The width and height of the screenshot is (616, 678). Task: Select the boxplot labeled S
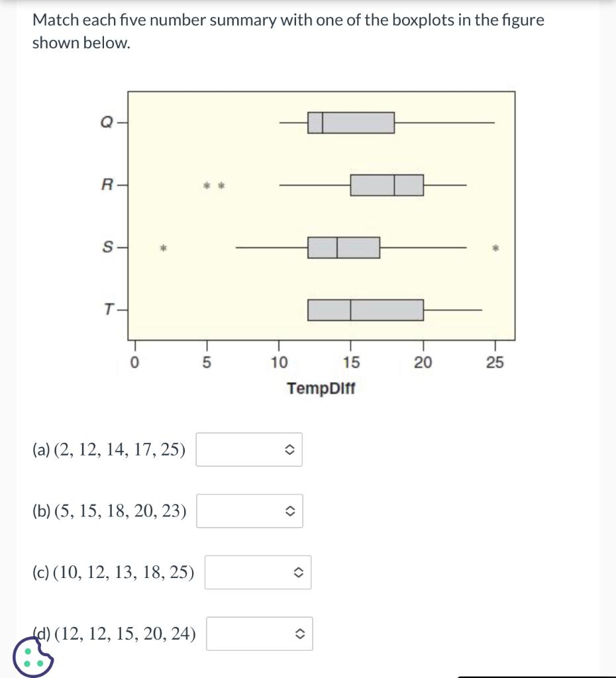[343, 248]
